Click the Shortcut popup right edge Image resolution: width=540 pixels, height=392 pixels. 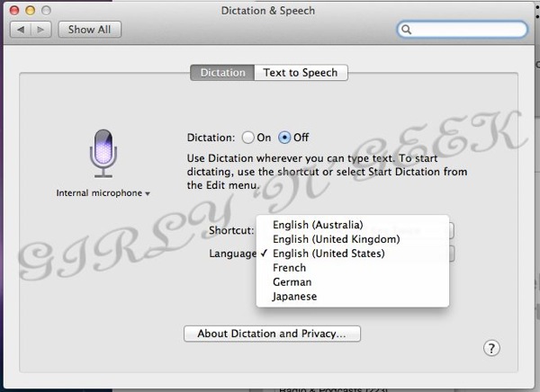[x=452, y=230]
